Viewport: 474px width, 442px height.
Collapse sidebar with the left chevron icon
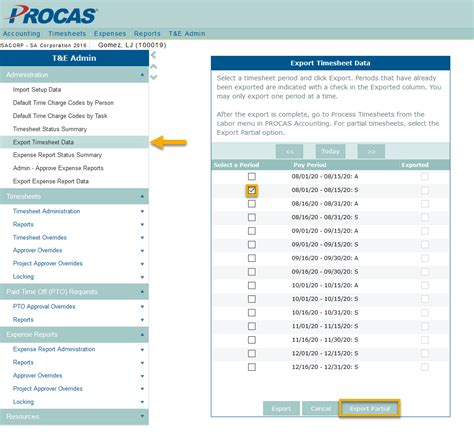click(153, 55)
